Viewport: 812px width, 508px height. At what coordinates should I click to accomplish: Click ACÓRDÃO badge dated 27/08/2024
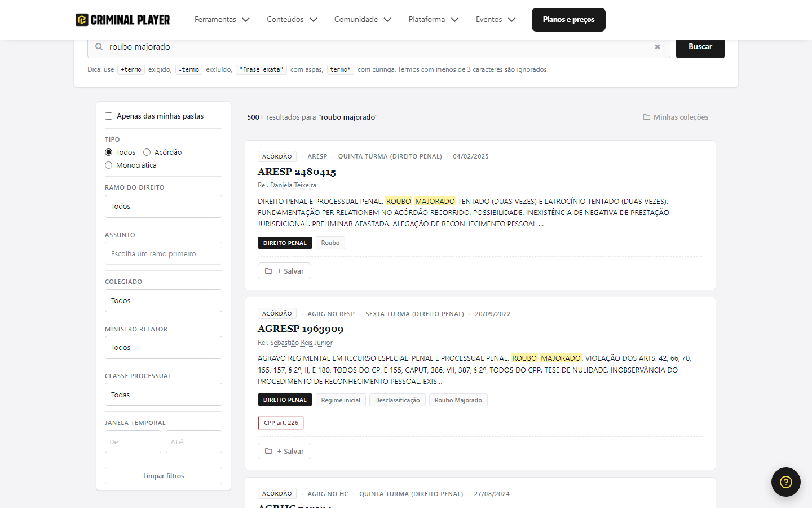point(277,493)
